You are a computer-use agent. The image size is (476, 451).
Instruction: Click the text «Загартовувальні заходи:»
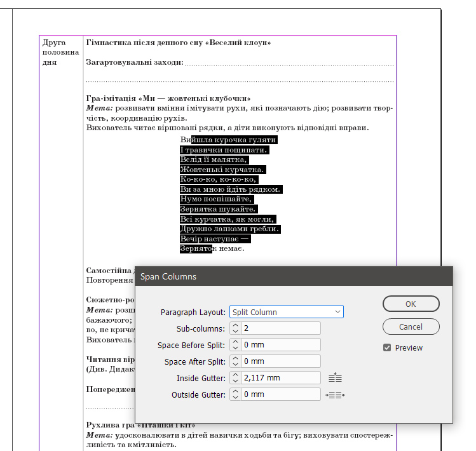pyautogui.click(x=135, y=62)
